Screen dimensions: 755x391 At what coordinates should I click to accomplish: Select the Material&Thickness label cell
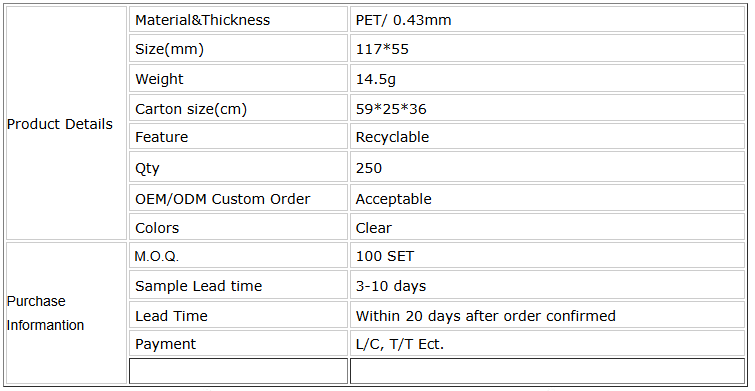[x=238, y=20]
